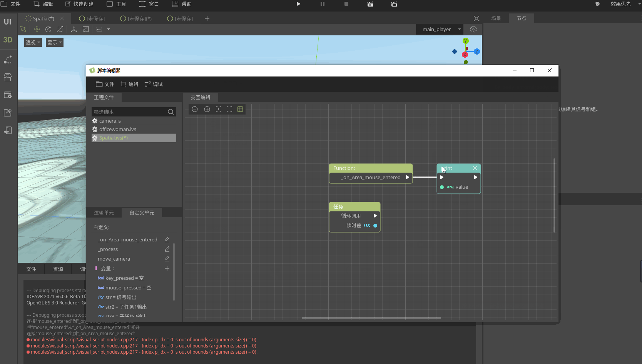Expand the ruler tool dropdown arrow
Viewport: 642px width, 364px height.
(109, 29)
